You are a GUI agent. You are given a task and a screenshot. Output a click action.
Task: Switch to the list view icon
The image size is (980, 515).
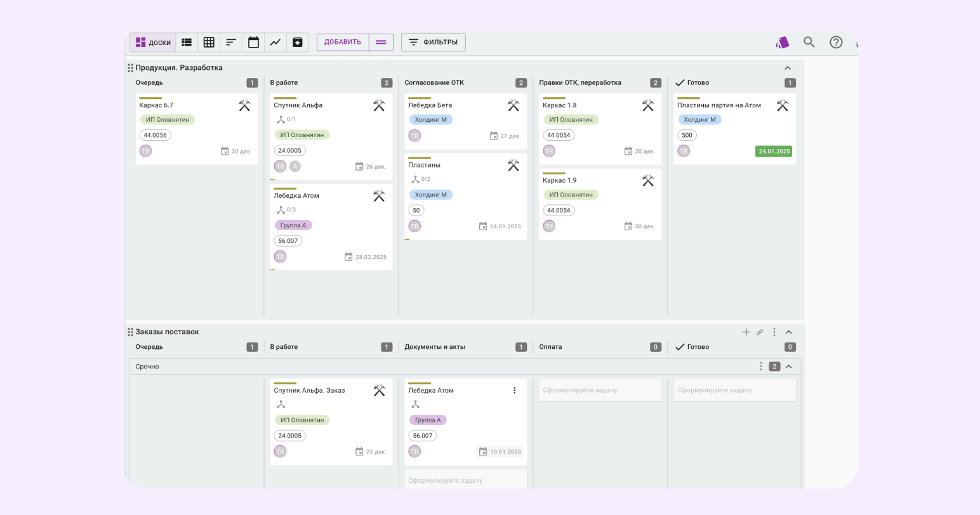187,42
